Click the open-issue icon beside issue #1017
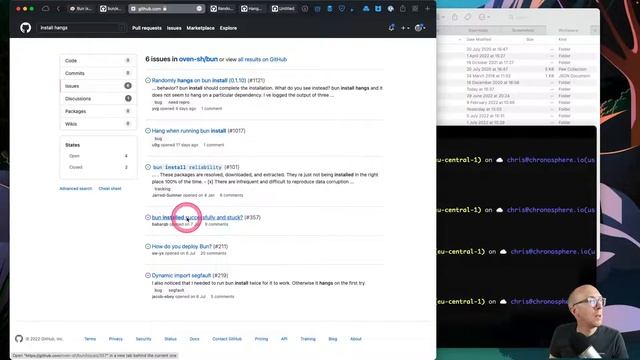640x360 pixels. point(148,131)
